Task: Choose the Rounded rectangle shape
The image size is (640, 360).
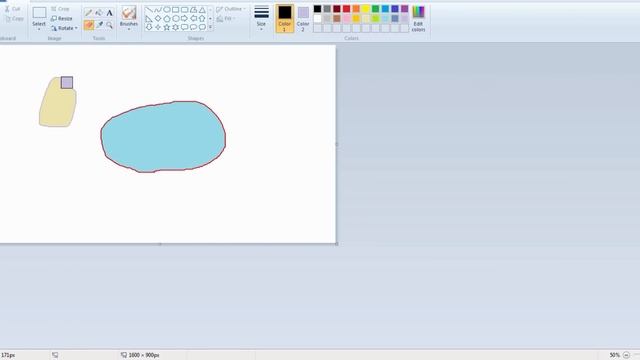Action: [x=184, y=10]
